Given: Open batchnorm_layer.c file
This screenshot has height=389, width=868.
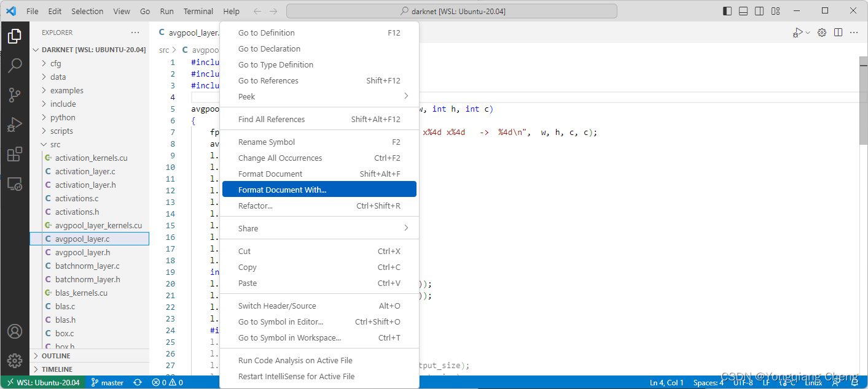Looking at the screenshot, I should click(x=89, y=266).
